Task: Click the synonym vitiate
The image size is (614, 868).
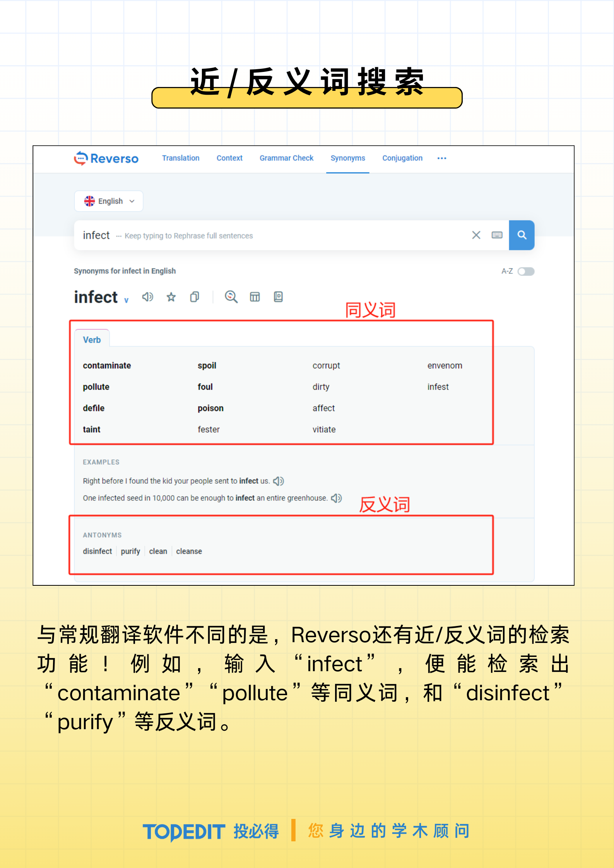Action: coord(324,430)
